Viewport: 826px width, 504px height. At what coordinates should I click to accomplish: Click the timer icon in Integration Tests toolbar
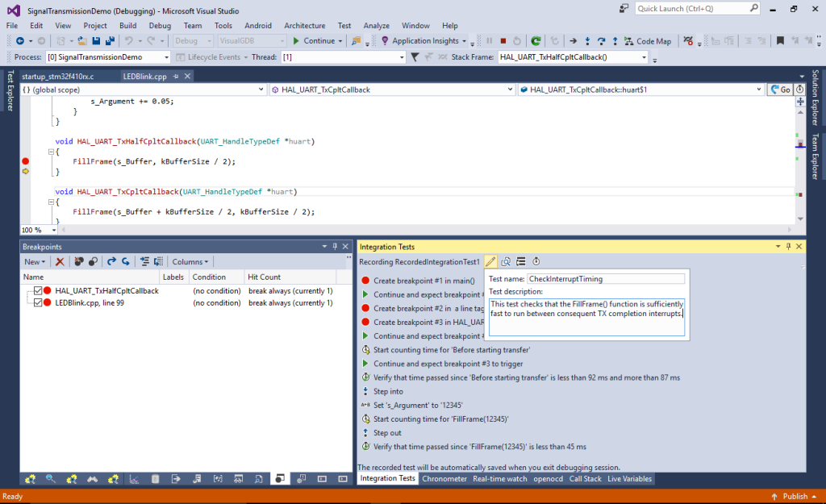point(536,261)
